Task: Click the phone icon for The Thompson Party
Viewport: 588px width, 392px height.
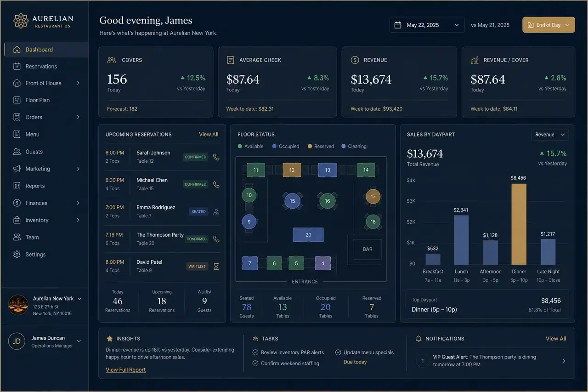Action: [x=216, y=239]
